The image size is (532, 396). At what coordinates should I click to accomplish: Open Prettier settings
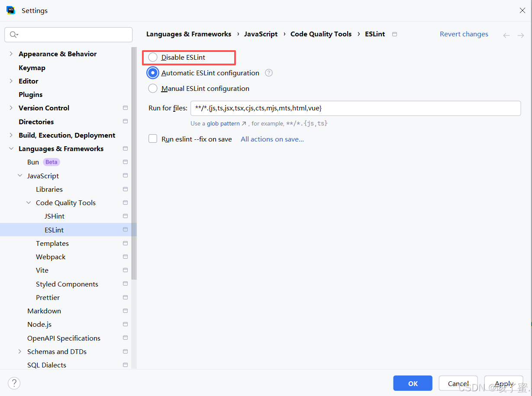[48, 297]
